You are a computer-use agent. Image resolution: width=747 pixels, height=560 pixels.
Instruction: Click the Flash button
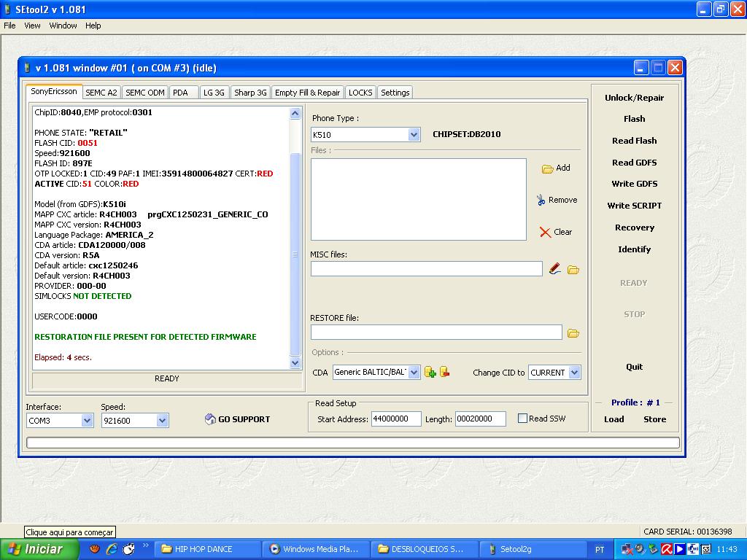coord(635,119)
